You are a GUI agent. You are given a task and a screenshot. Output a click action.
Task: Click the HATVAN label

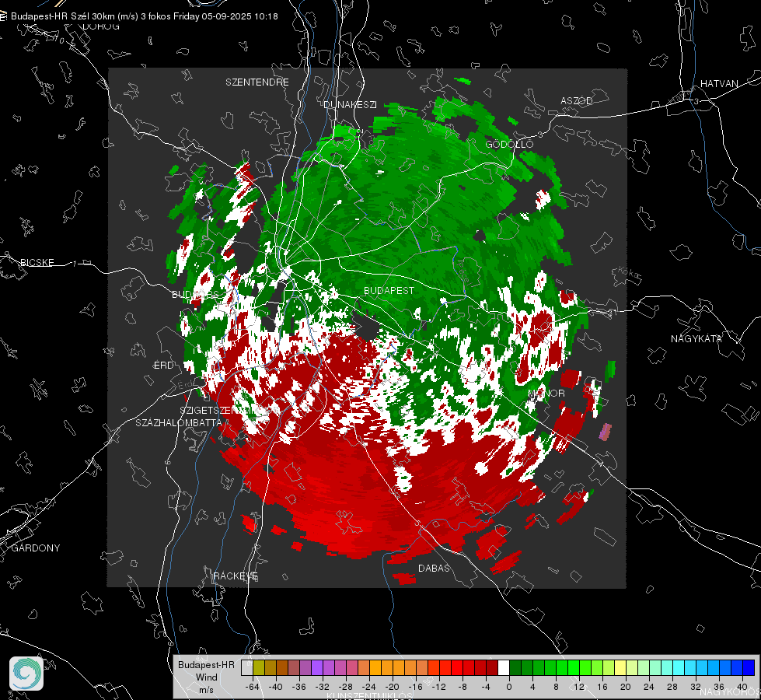(719, 83)
